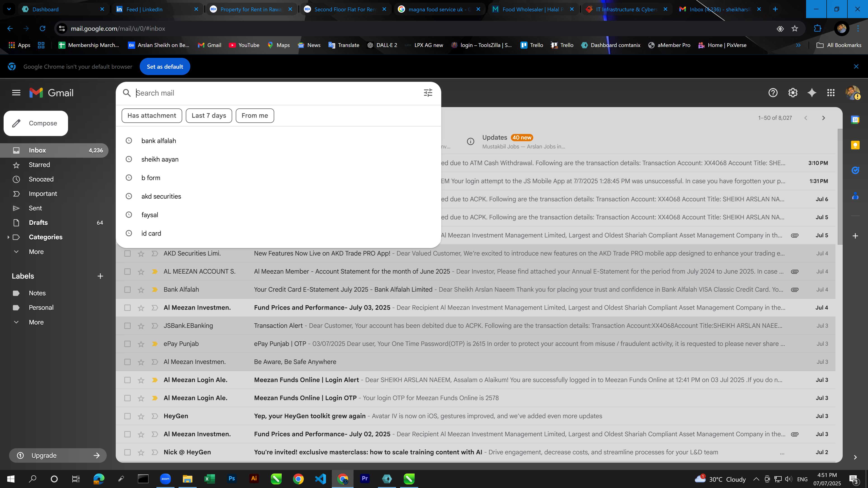Image resolution: width=868 pixels, height=488 pixels.
Task: Create a new label with plus icon
Action: pos(100,276)
